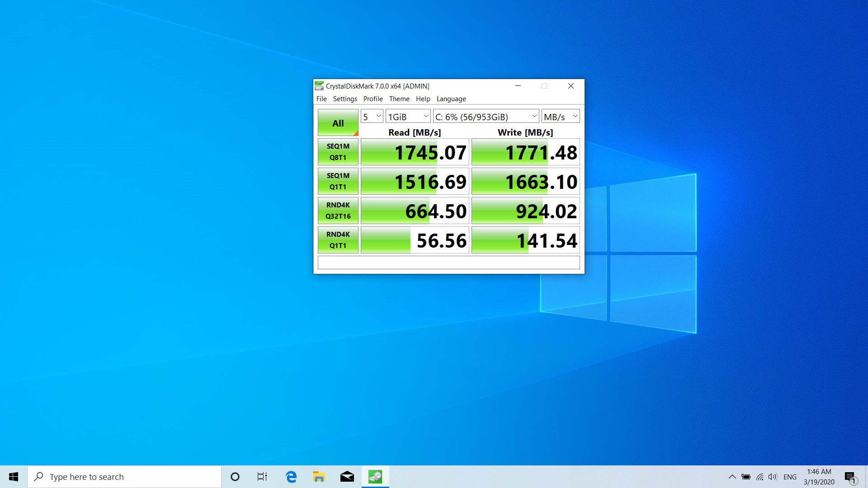Click the SEQ1M Q8T1 read result 1745.07

415,152
